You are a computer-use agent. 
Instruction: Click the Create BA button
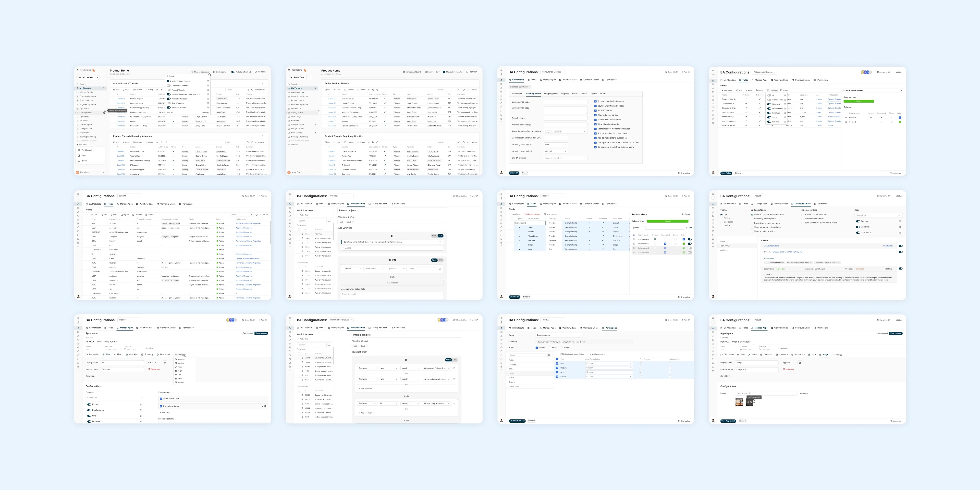click(x=514, y=173)
